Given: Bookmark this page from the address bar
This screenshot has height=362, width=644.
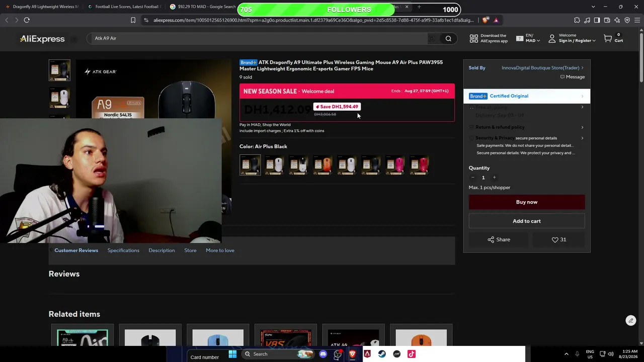Looking at the screenshot, I should point(133,20).
